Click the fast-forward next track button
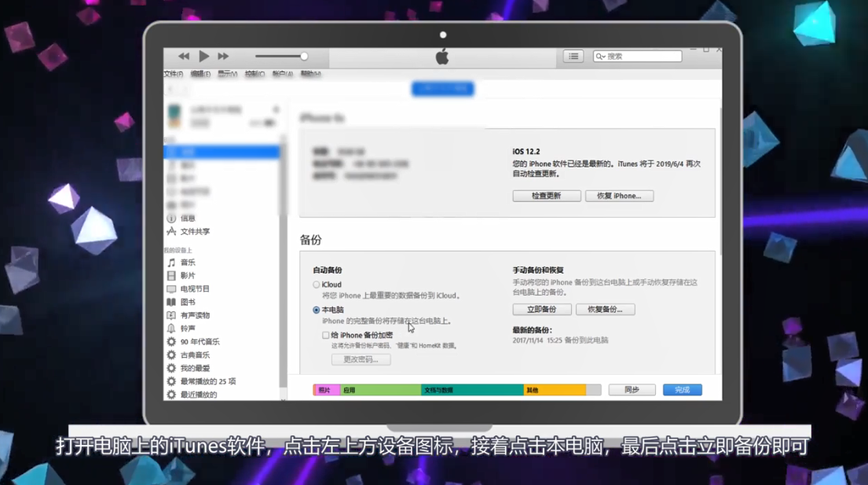Screen dimensions: 868x485 [223, 56]
